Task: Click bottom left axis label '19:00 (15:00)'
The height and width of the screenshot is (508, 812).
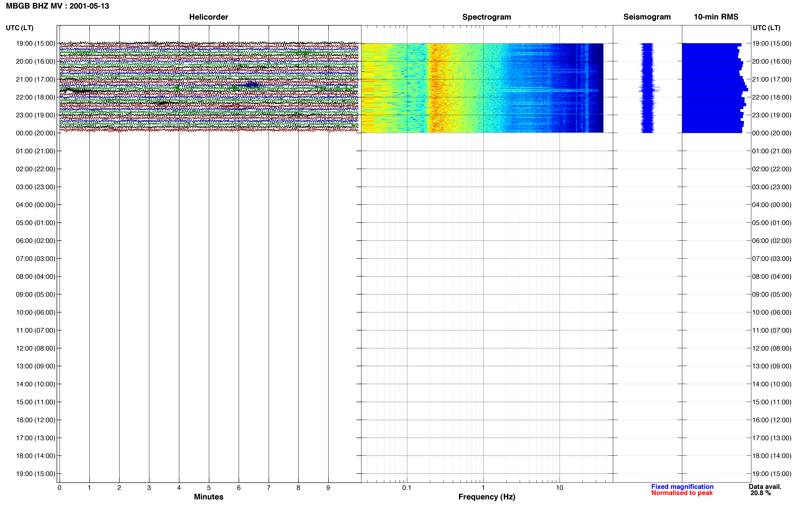Action: click(x=36, y=474)
